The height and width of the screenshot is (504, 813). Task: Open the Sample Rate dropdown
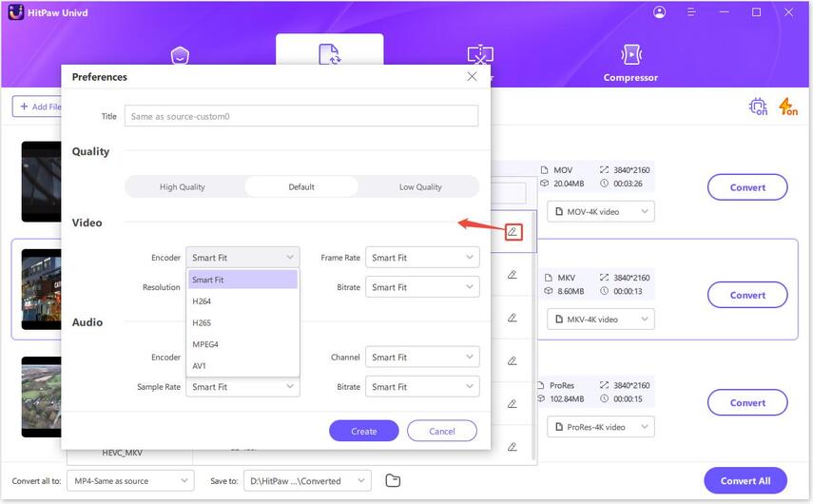(242, 387)
